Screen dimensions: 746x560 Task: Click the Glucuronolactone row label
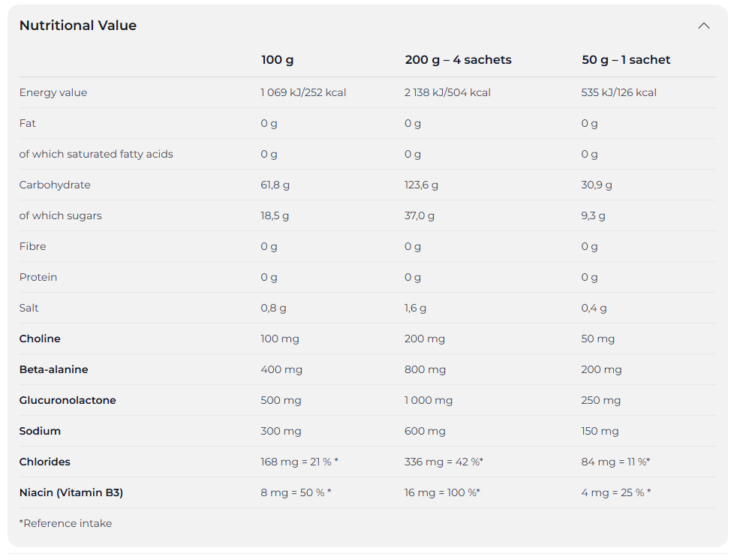(x=68, y=400)
